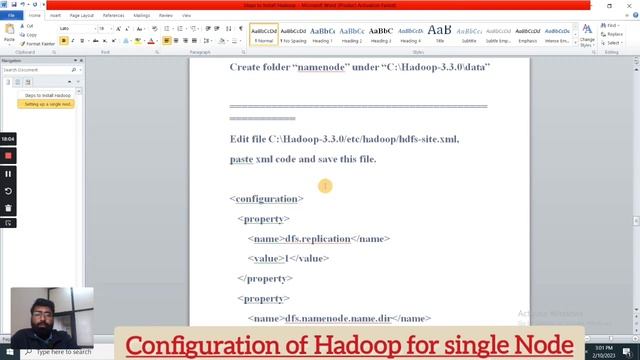640x360 pixels.
Task: Clear all formatting
Action: tap(155, 29)
